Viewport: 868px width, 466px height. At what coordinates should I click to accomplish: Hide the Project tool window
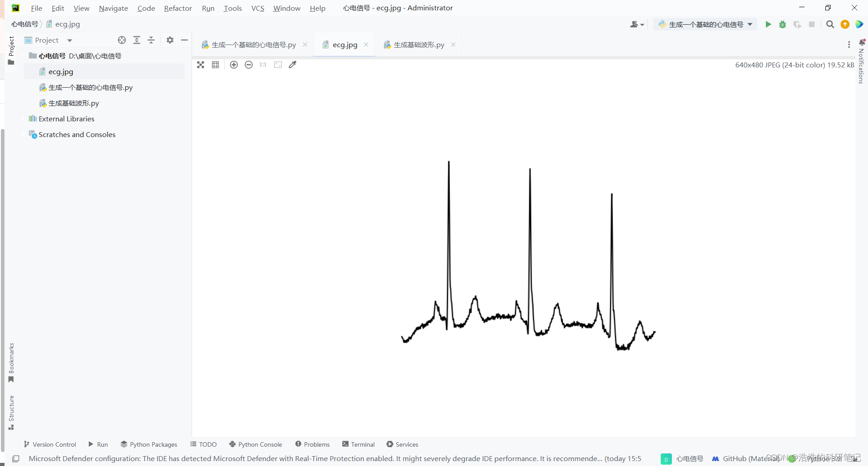tap(184, 40)
